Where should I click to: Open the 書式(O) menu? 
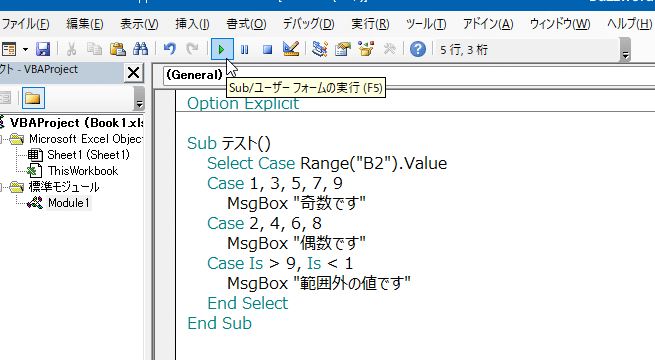click(246, 24)
